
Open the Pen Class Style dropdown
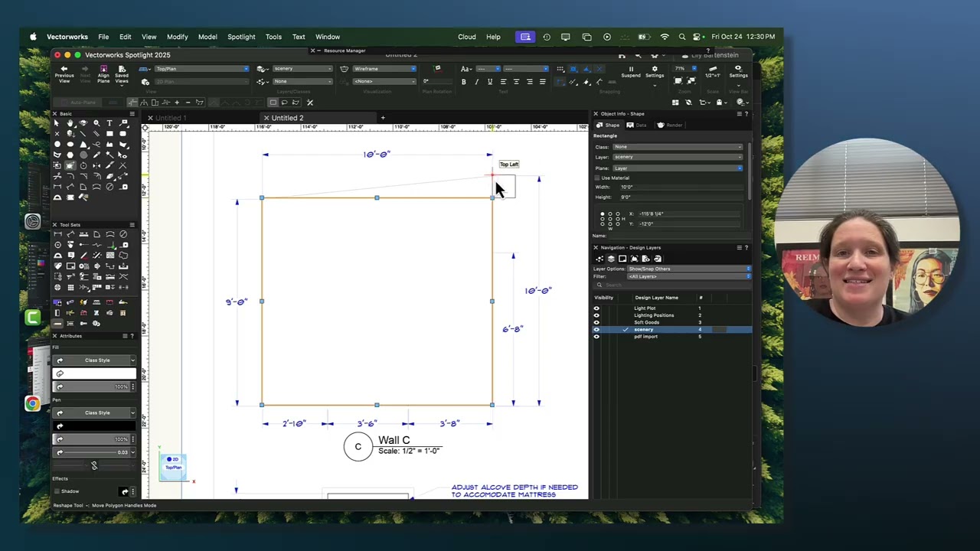coord(94,413)
